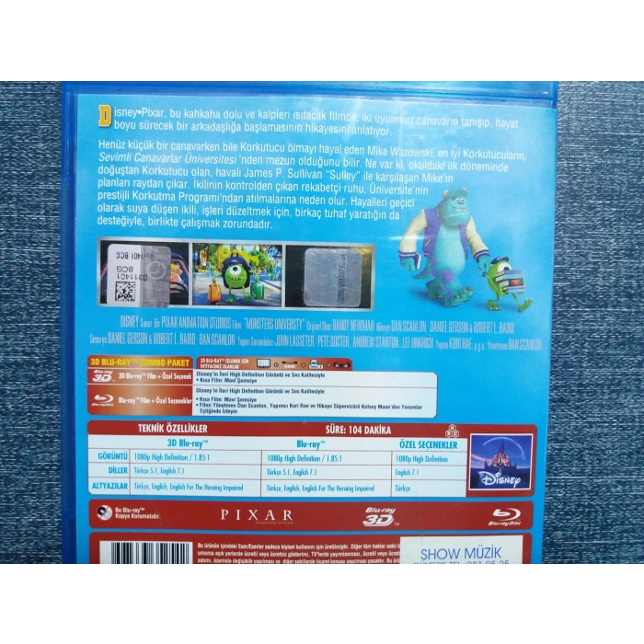Click the 3D glasses icon in requirements strip

pyautogui.click(x=341, y=364)
